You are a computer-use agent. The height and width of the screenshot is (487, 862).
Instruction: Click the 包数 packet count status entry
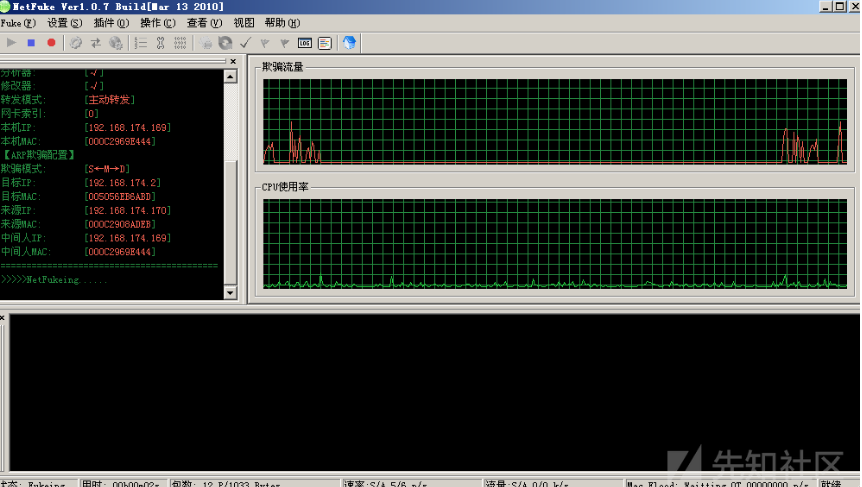(x=254, y=483)
